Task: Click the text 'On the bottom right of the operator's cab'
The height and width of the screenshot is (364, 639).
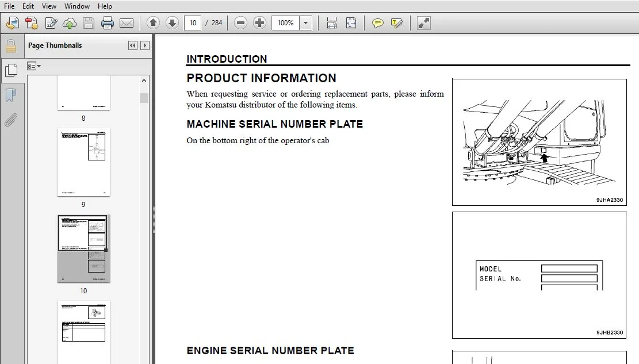Action: (x=258, y=140)
